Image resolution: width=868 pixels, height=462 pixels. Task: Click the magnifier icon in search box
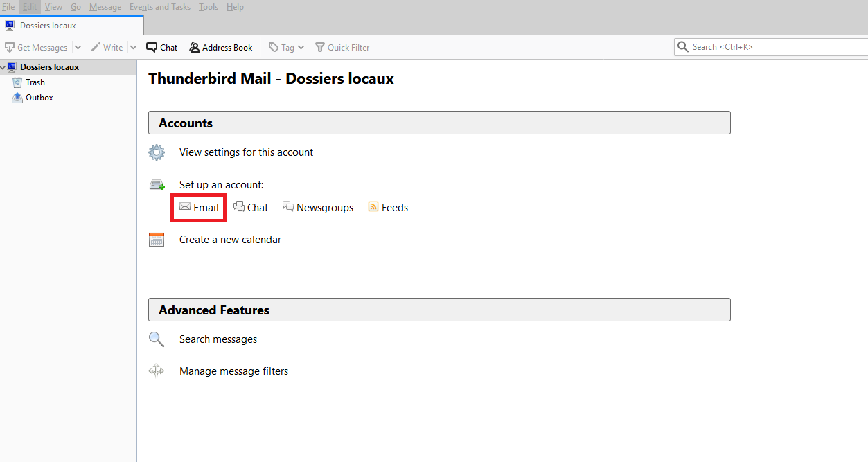(683, 47)
